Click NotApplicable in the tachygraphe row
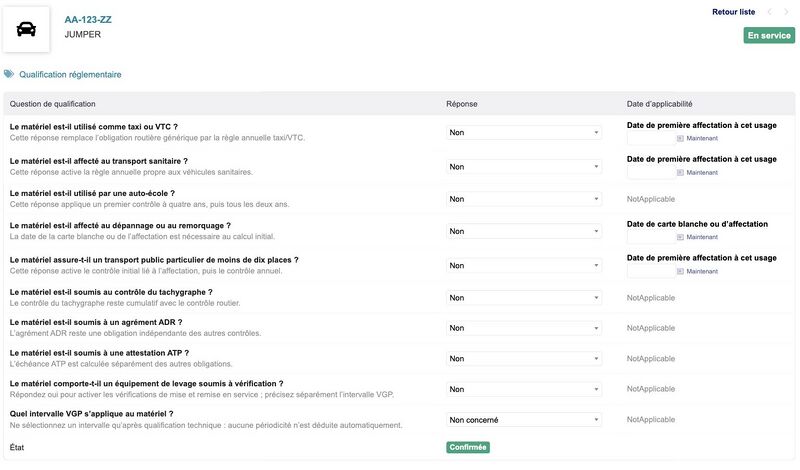The image size is (800, 470). 651,298
